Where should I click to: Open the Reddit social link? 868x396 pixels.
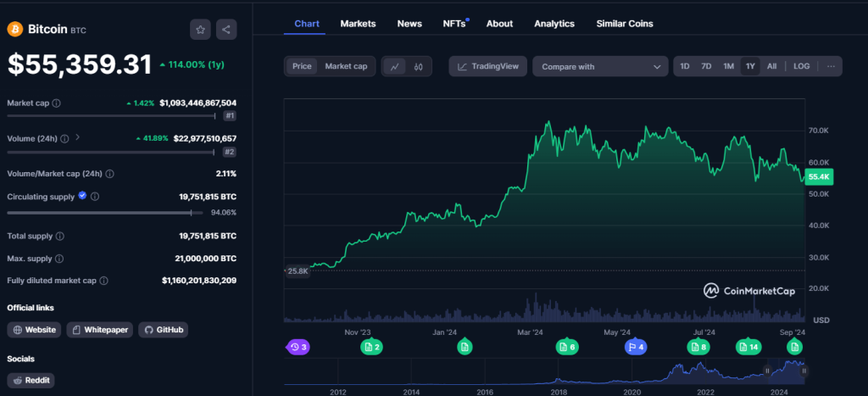click(31, 381)
